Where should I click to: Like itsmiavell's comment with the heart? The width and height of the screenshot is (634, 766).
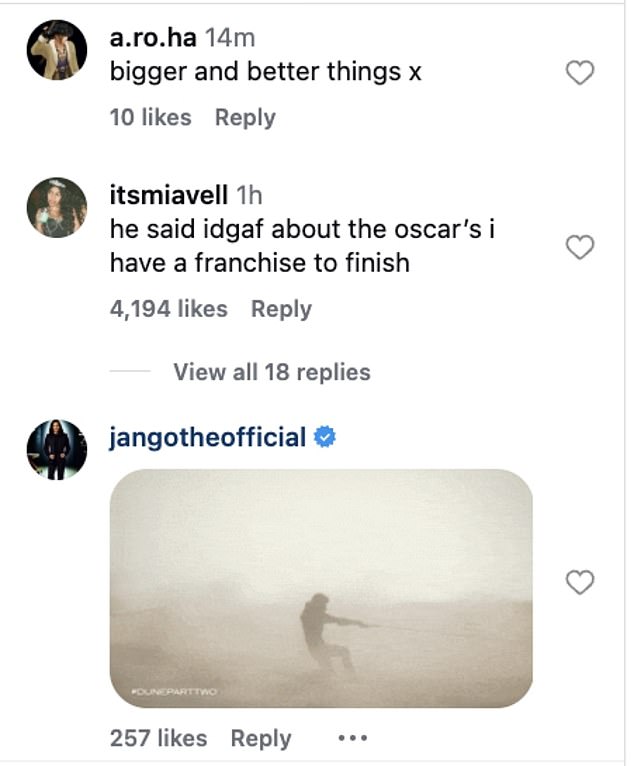[580, 248]
